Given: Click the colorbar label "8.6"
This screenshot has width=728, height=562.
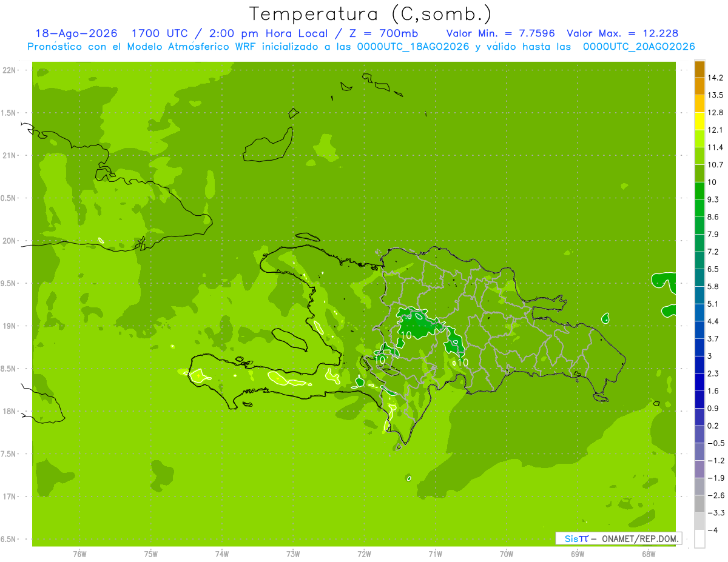Looking at the screenshot, I should (x=713, y=217).
